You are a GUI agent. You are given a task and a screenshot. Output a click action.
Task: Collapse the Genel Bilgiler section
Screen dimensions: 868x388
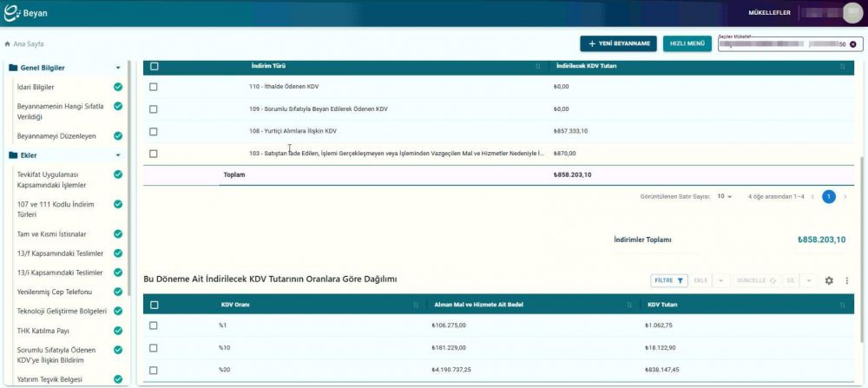(118, 68)
